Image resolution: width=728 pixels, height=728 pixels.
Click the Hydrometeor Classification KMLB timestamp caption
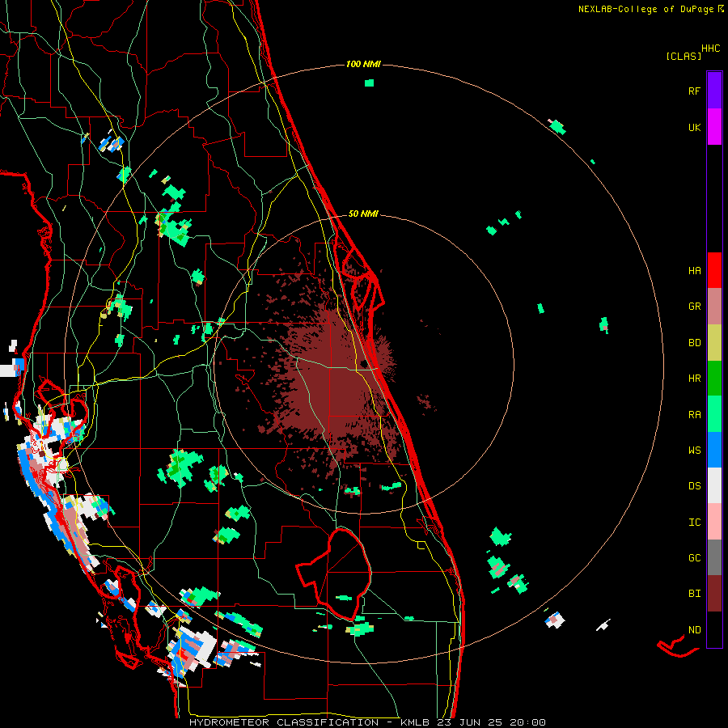point(367,722)
